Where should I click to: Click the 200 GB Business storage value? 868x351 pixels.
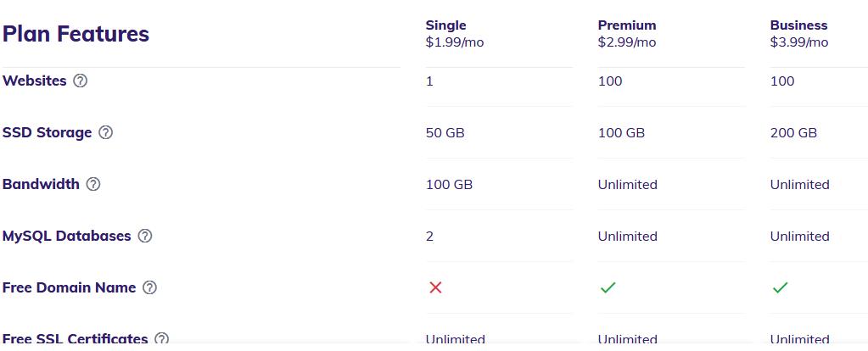pos(793,132)
